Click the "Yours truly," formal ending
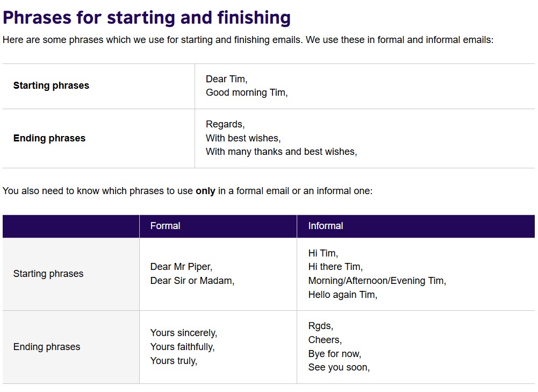 click(x=174, y=361)
